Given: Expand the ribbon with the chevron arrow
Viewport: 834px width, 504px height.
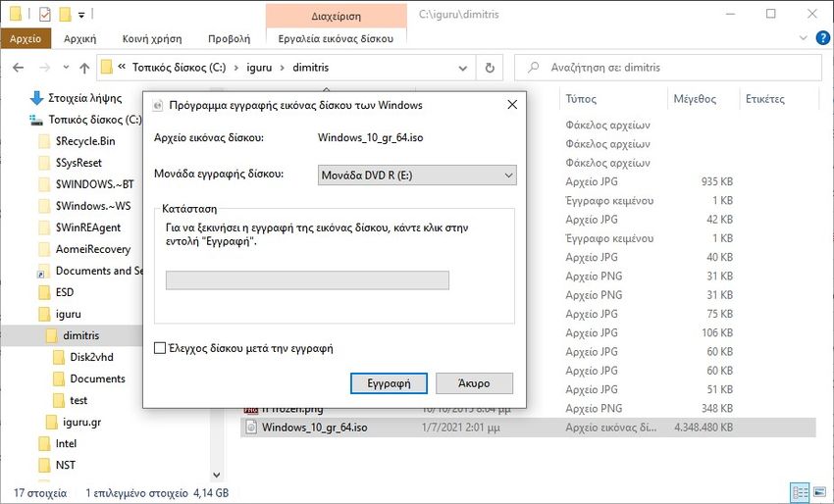Looking at the screenshot, I should pos(804,37).
